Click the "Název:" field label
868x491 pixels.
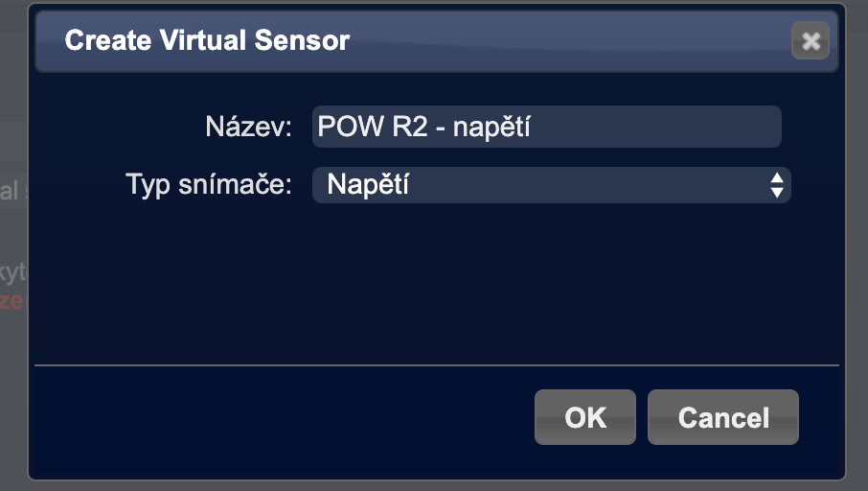point(248,127)
